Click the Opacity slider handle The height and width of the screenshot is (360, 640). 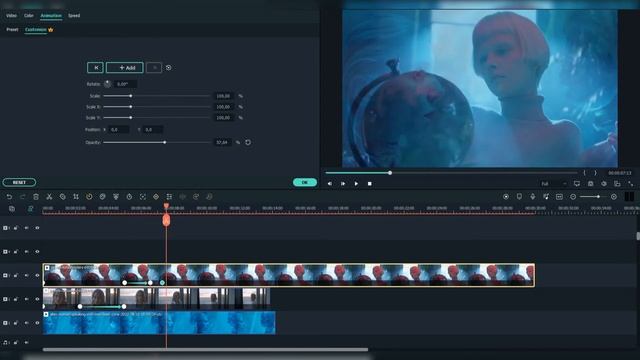[165, 142]
